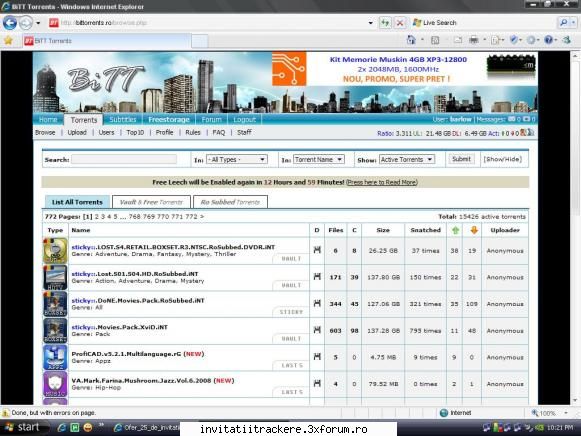Click Press here to Read More link
This screenshot has width=581, height=436.
[x=382, y=182]
